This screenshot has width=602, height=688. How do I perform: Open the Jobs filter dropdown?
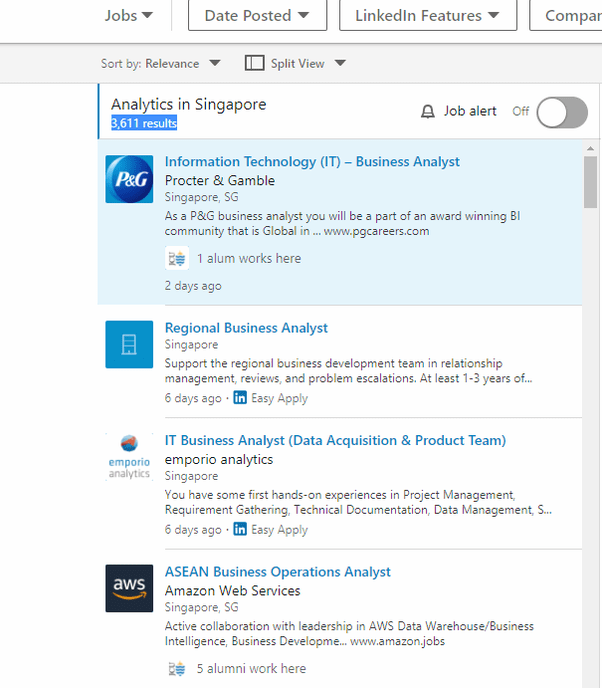(x=129, y=15)
